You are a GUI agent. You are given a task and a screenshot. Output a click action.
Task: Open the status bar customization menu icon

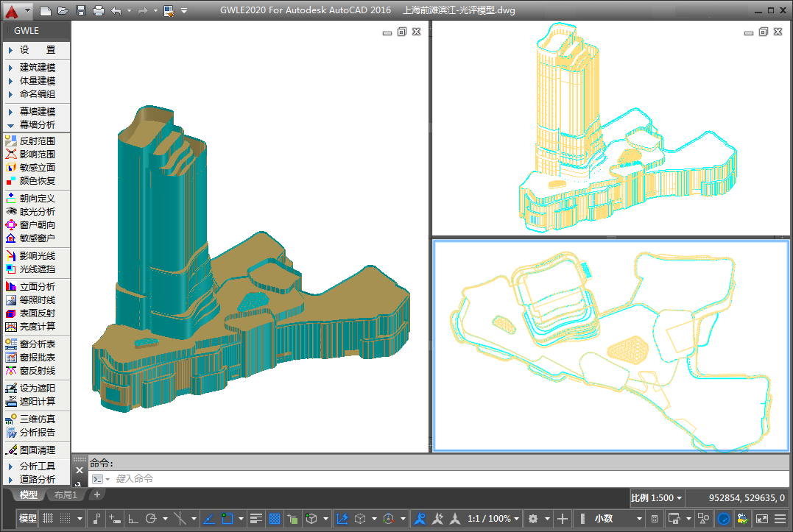(x=780, y=519)
